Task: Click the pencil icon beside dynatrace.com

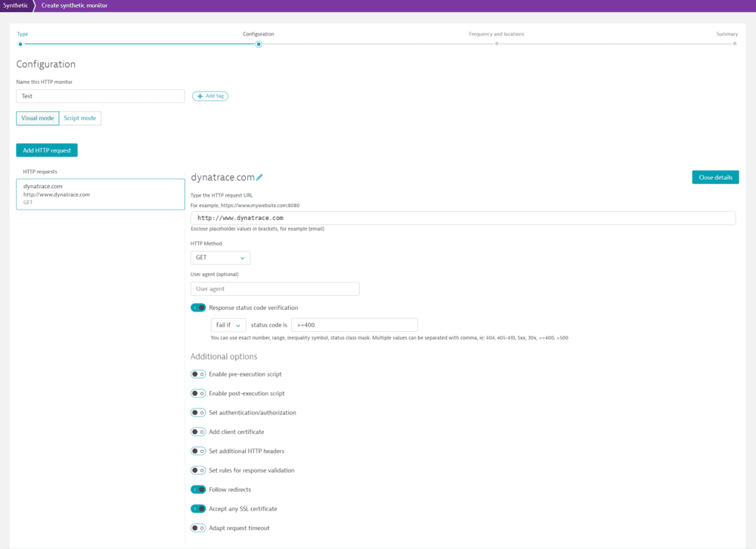Action: coord(259,175)
